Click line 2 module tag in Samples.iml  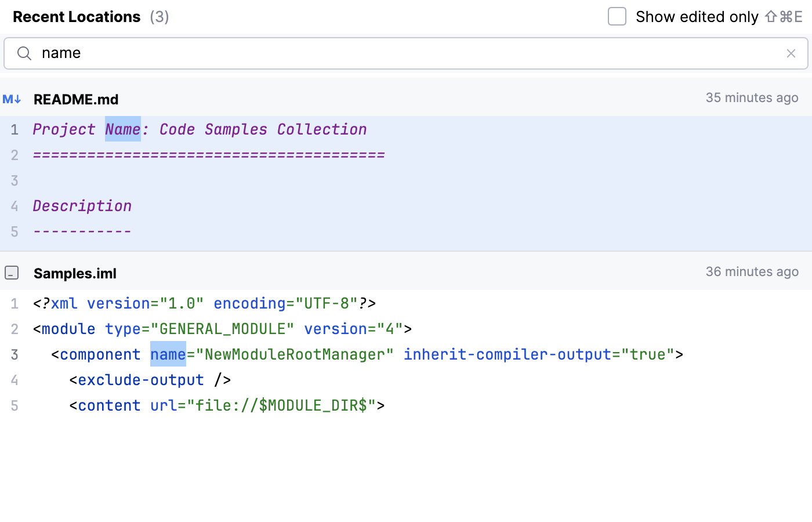click(x=222, y=329)
